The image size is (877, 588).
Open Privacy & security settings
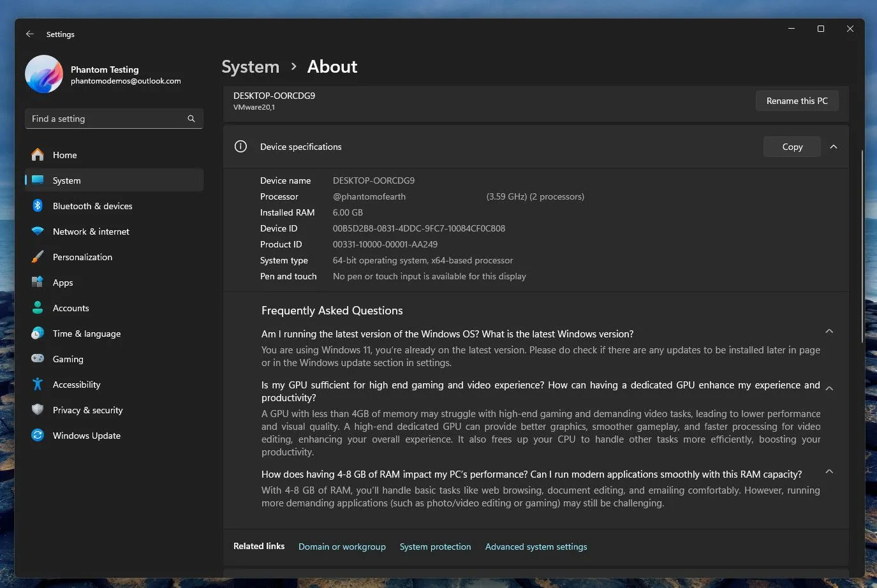pyautogui.click(x=87, y=409)
